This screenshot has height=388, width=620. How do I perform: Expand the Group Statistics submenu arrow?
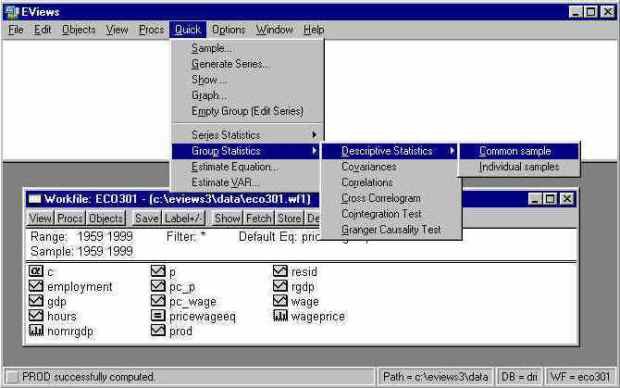point(314,151)
